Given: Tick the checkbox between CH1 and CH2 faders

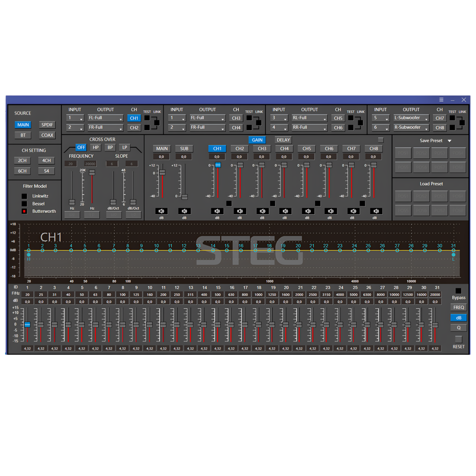Looking at the screenshot, I should (x=229, y=203).
